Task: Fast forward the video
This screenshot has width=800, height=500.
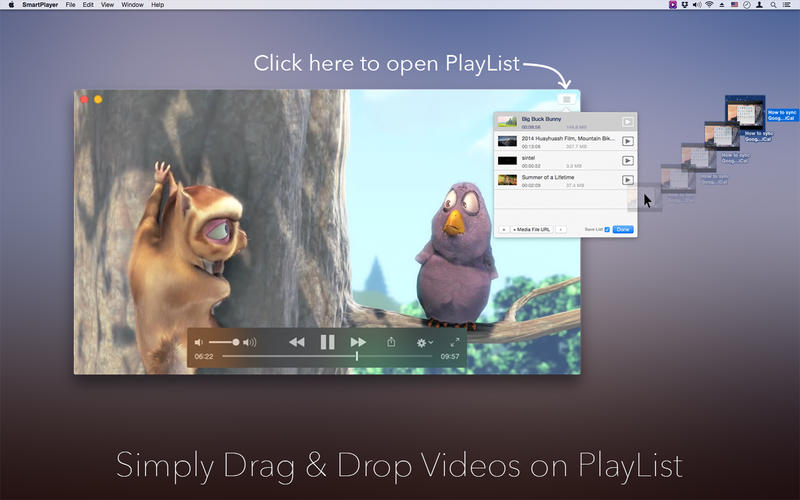Action: click(x=358, y=342)
